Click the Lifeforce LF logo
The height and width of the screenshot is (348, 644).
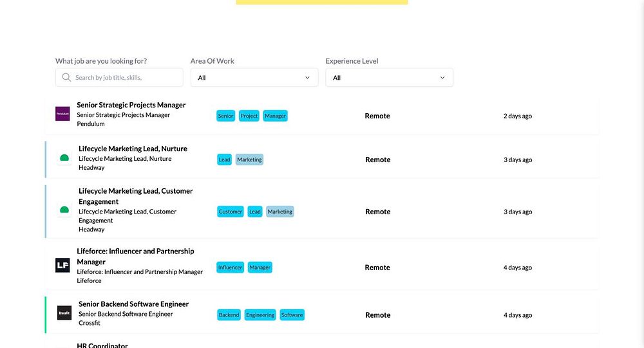[x=62, y=265]
